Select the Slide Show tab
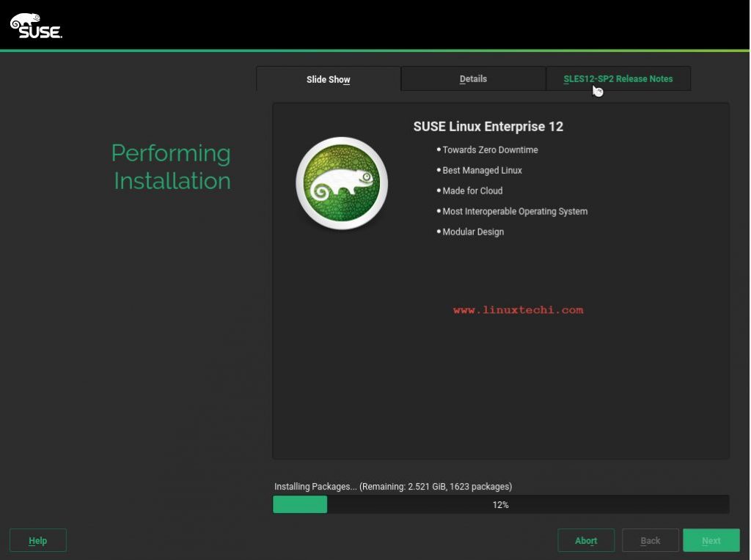The width and height of the screenshot is (751, 560). coord(328,78)
